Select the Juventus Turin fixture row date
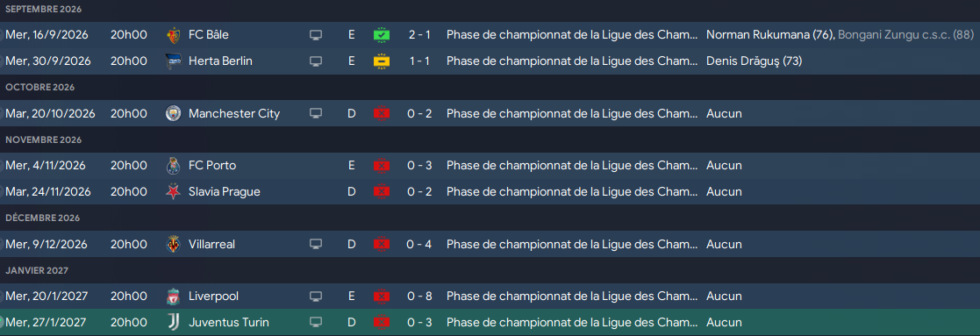980x336 pixels. pyautogui.click(x=46, y=322)
